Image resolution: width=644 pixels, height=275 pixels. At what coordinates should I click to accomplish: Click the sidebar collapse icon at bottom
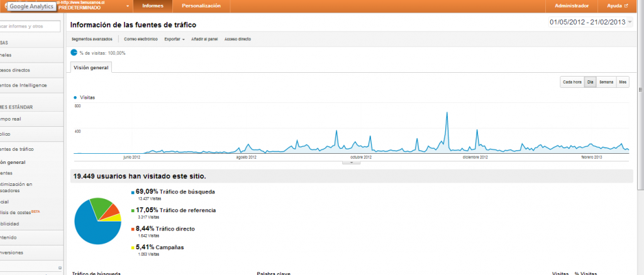[x=60, y=267]
